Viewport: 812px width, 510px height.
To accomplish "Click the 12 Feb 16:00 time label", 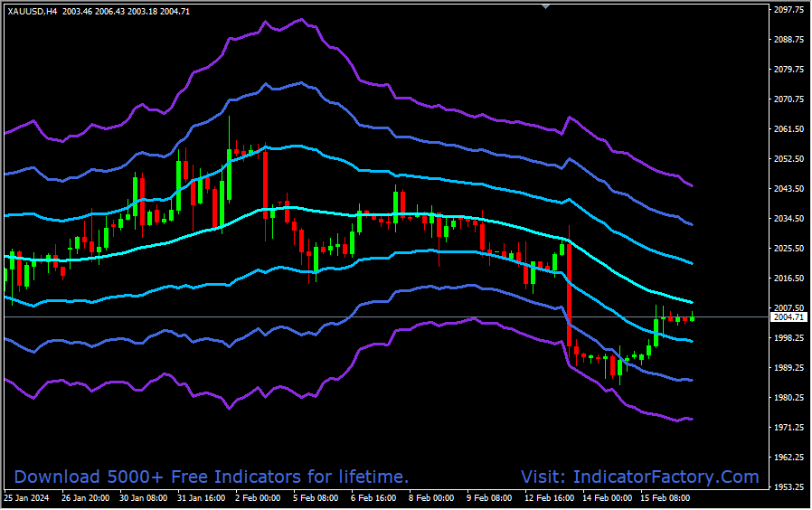I will [550, 498].
